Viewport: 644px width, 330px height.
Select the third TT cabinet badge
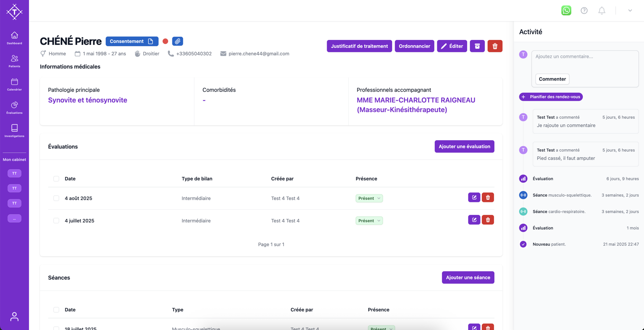pos(14,203)
